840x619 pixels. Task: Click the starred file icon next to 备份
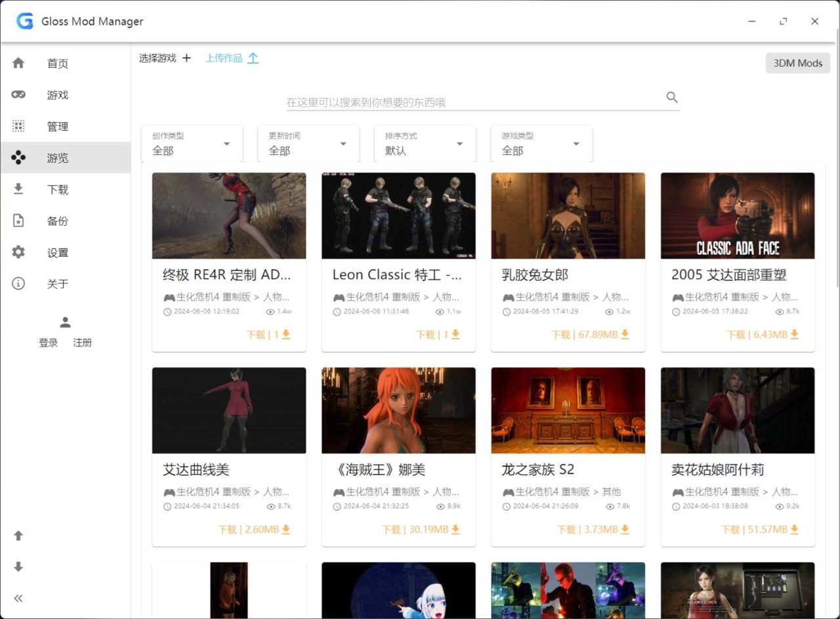point(18,221)
